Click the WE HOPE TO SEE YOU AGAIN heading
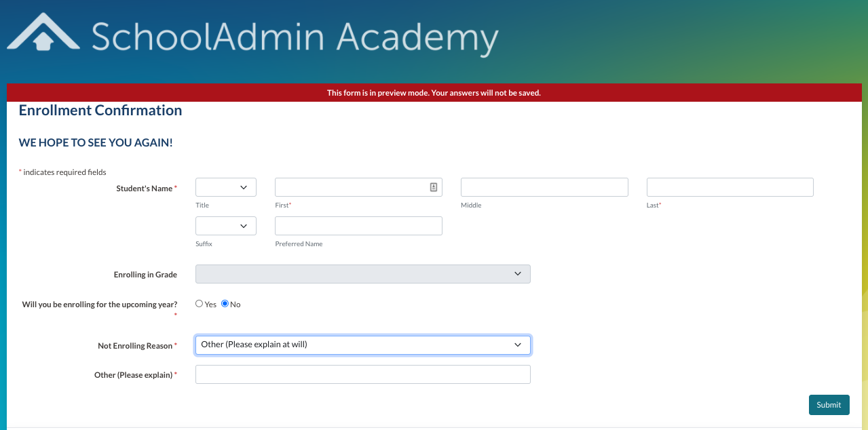Image resolution: width=868 pixels, height=430 pixels. coord(95,142)
